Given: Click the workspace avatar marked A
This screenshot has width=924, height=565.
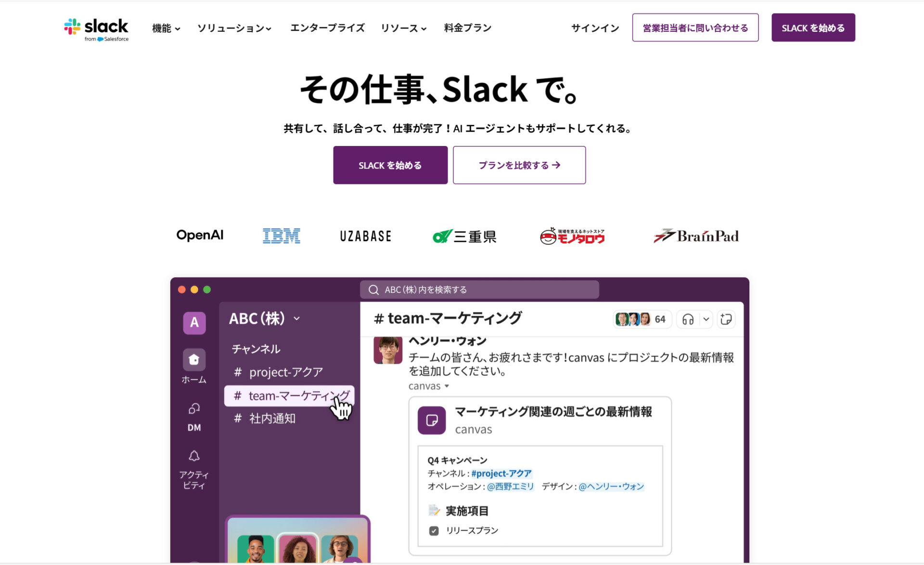Looking at the screenshot, I should pos(193,323).
